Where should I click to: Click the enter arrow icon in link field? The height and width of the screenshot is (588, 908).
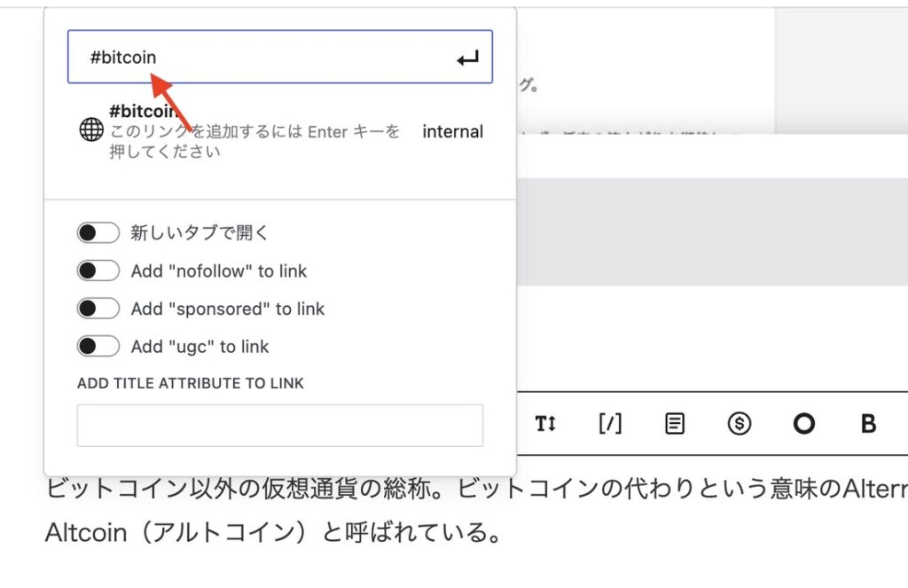pos(470,56)
